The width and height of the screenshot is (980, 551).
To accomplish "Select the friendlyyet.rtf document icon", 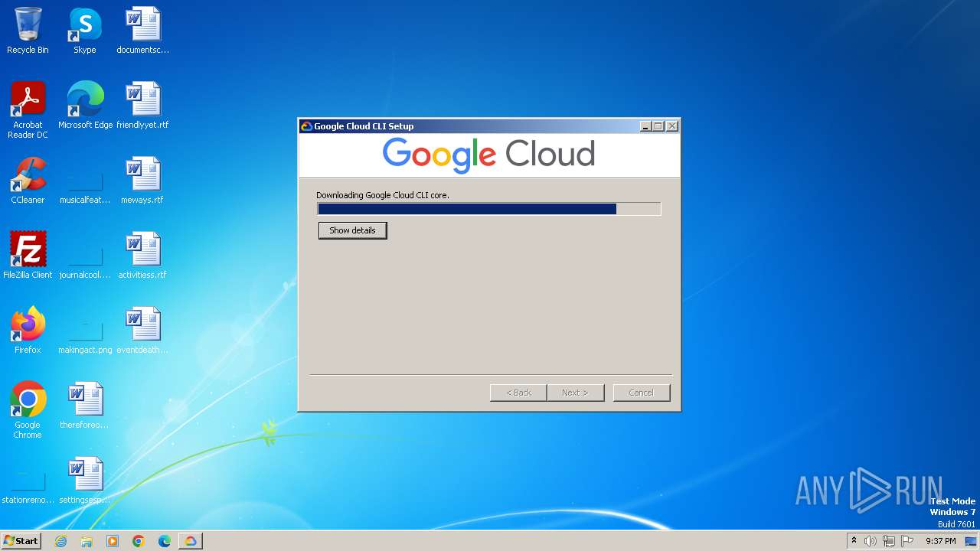I will pyautogui.click(x=142, y=106).
